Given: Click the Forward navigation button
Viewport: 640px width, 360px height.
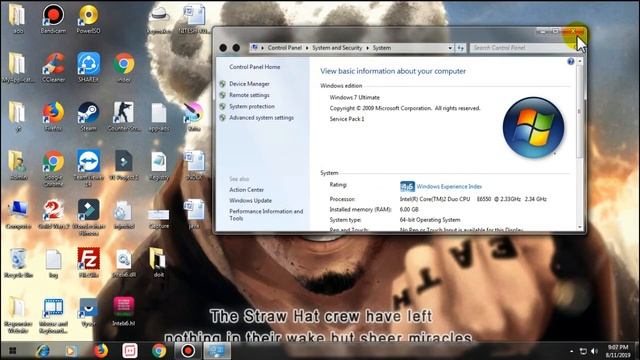Looking at the screenshot, I should [236, 48].
